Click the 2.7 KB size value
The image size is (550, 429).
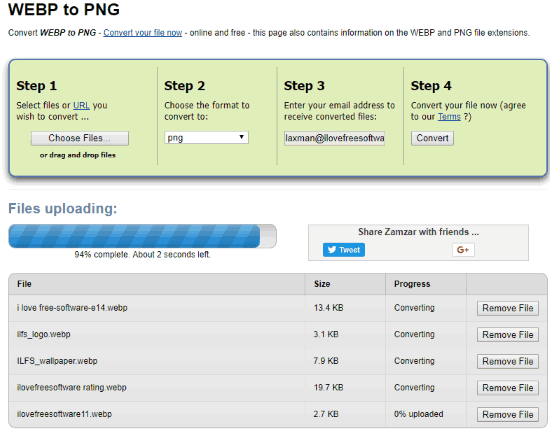click(326, 414)
